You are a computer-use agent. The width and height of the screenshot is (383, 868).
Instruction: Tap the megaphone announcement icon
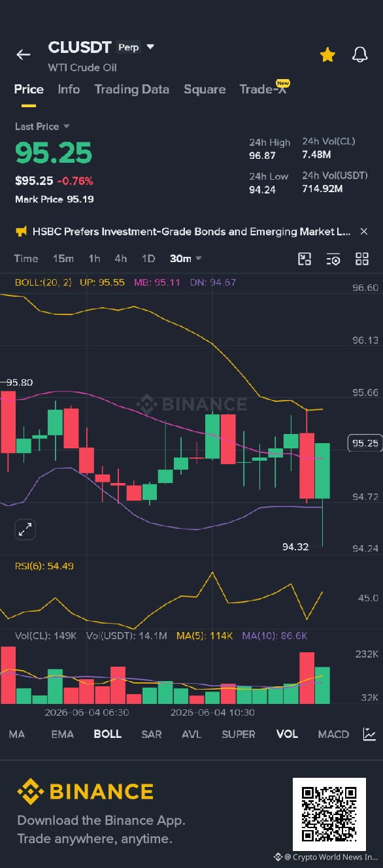(22, 231)
